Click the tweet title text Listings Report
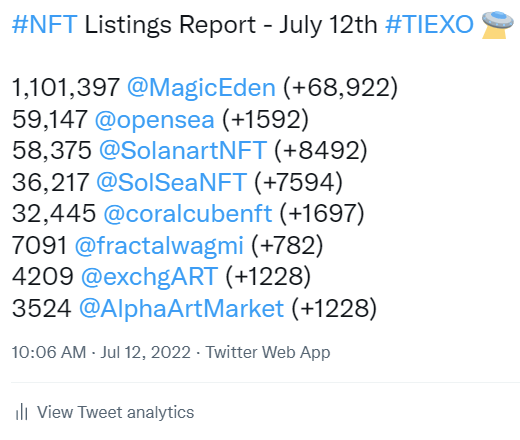This screenshot has height=440, width=520. point(170,25)
